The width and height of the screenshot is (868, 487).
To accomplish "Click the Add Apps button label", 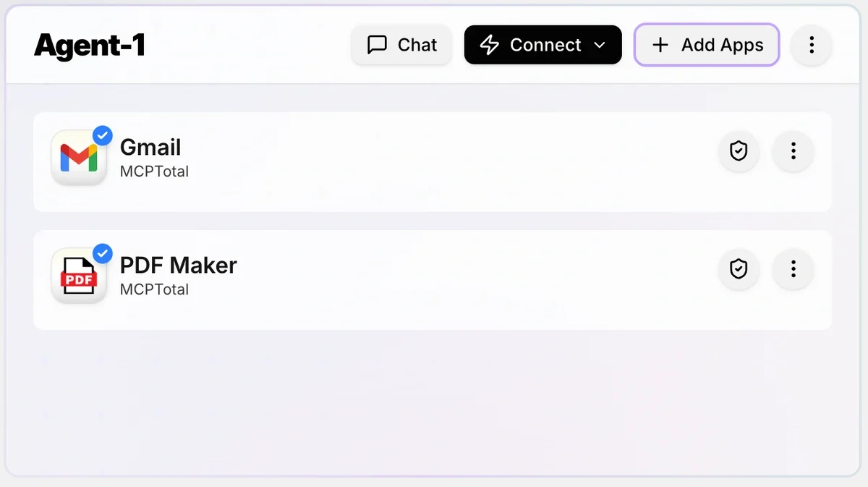I will point(722,45).
